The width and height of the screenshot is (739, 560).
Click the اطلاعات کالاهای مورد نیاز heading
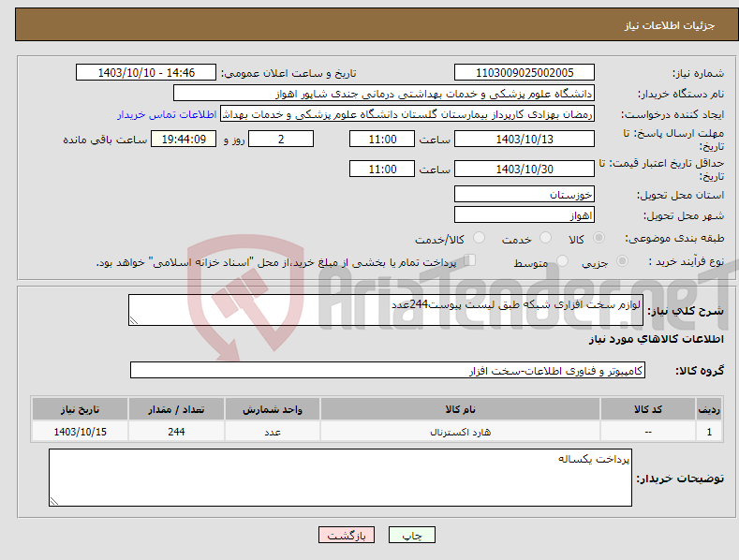[x=656, y=339]
